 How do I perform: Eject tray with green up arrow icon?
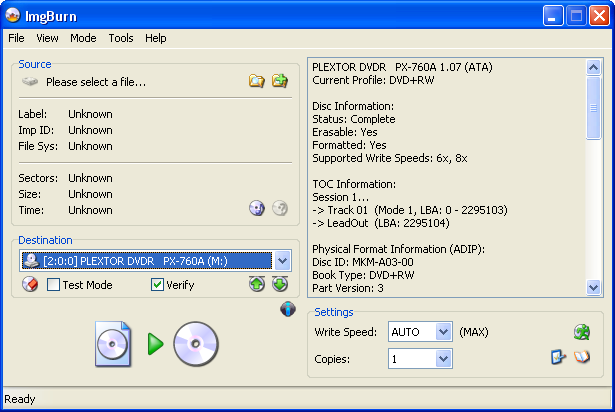pyautogui.click(x=257, y=284)
